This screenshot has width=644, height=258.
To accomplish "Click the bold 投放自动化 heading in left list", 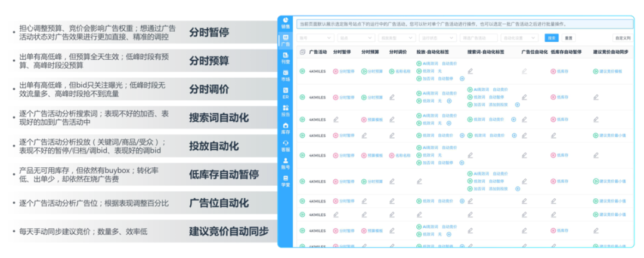I will coord(214,146).
